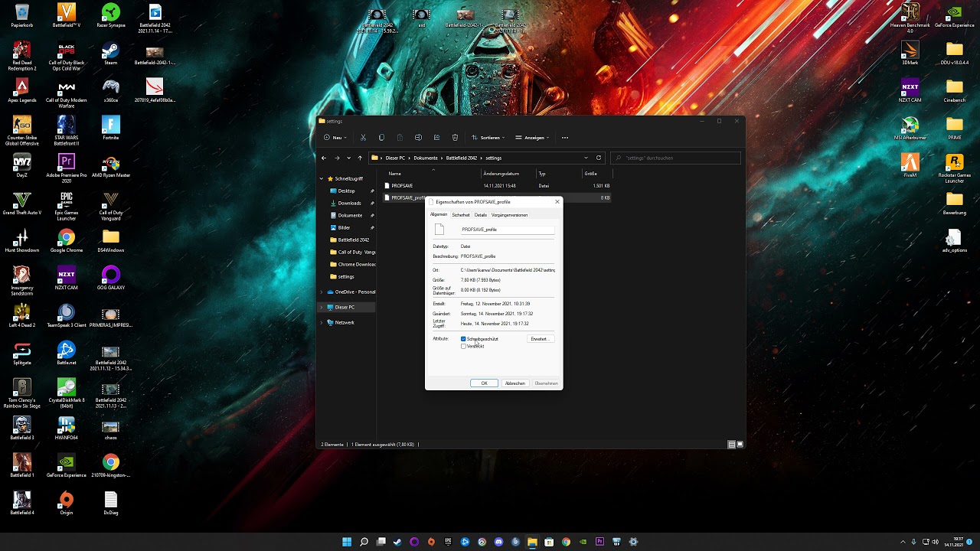Open the Anzeigen dropdown
Screen dimensions: 980x551
(x=532, y=138)
